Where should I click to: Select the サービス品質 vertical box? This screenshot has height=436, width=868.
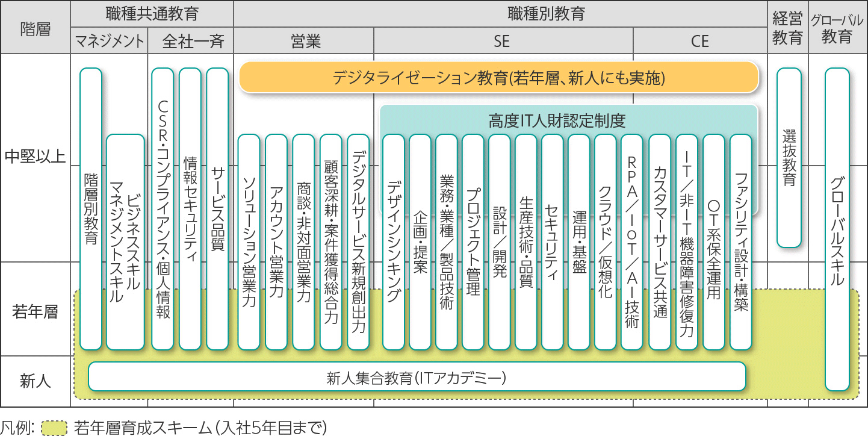tap(217, 209)
